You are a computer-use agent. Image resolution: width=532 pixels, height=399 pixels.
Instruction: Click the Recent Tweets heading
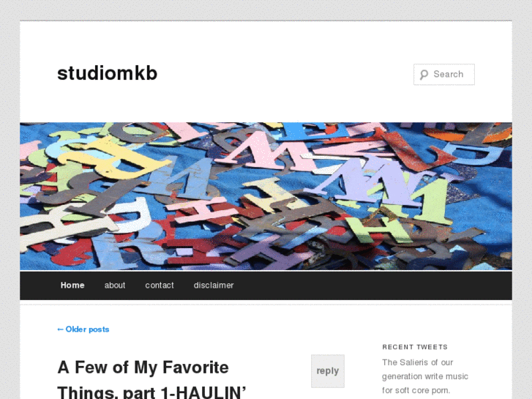pyautogui.click(x=415, y=347)
